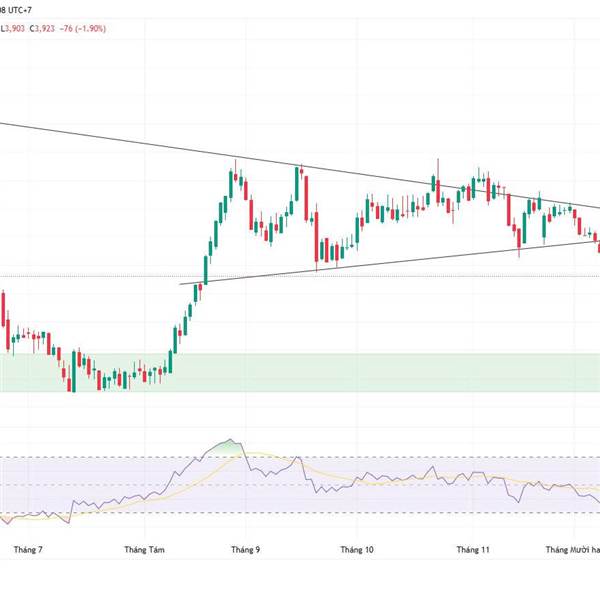Click the 'Tháng 9' time axis label
The width and height of the screenshot is (600, 600).
pos(246,549)
